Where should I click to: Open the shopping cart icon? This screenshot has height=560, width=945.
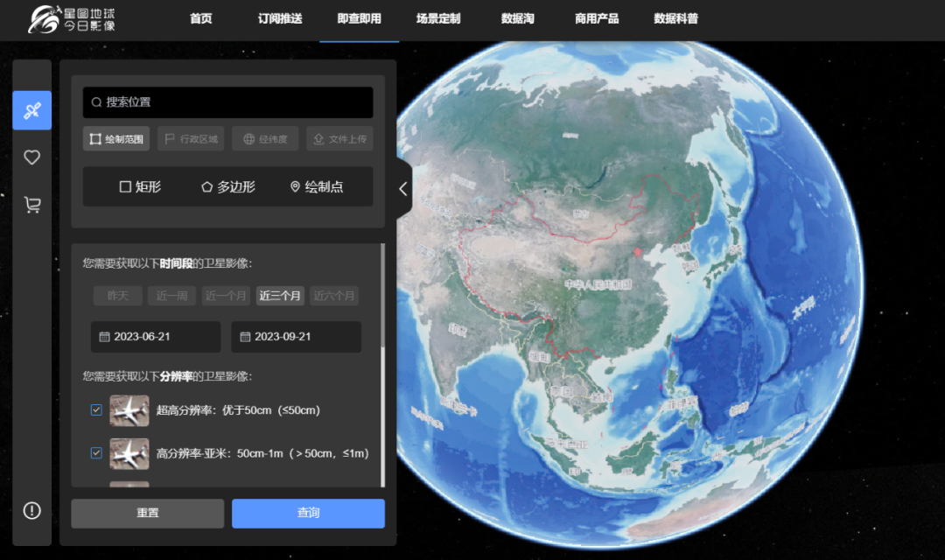tap(31, 205)
